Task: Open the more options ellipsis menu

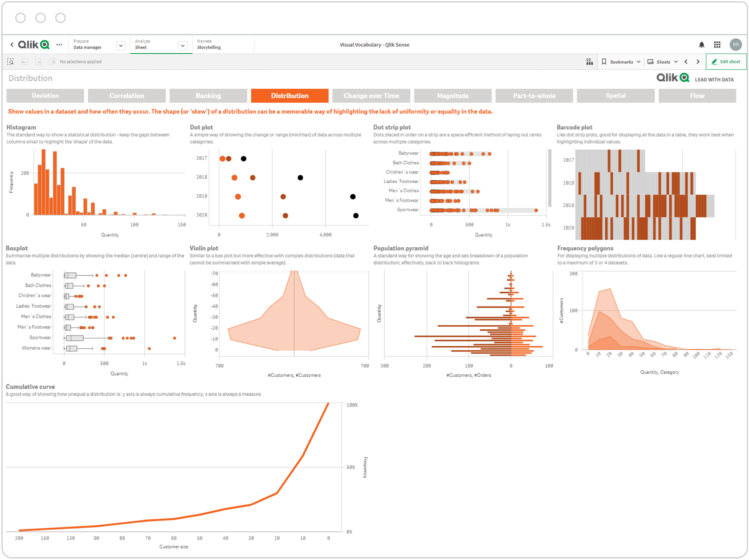Action: [x=60, y=44]
